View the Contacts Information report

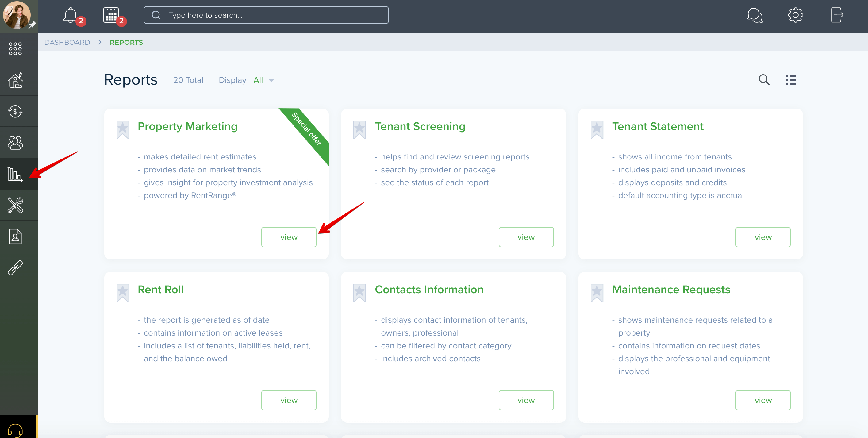[x=526, y=400]
